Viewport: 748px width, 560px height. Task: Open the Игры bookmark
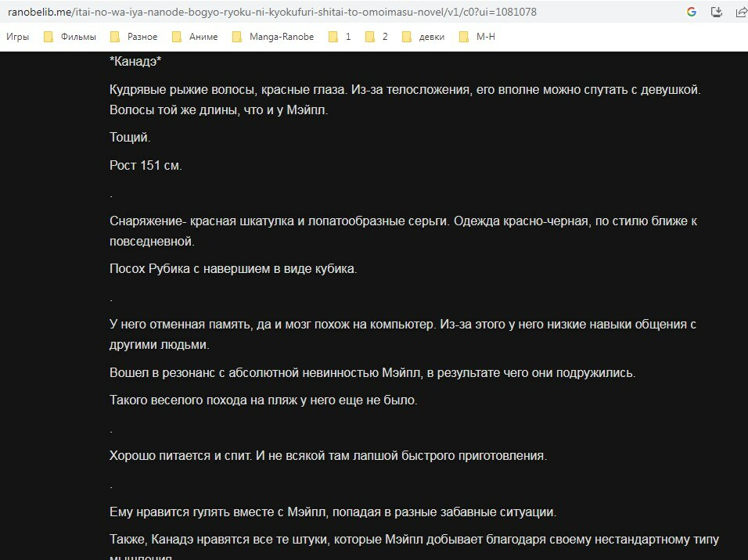click(x=18, y=37)
